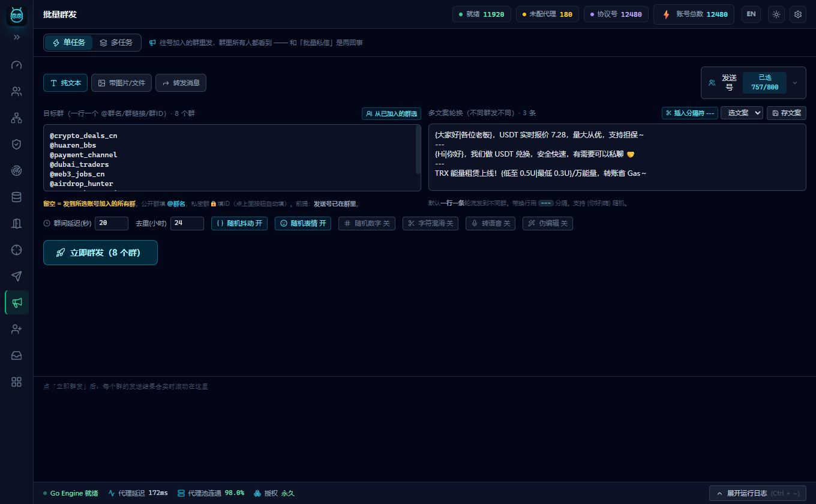
Task: Toggle 随机抖动 开 option
Action: [x=239, y=223]
